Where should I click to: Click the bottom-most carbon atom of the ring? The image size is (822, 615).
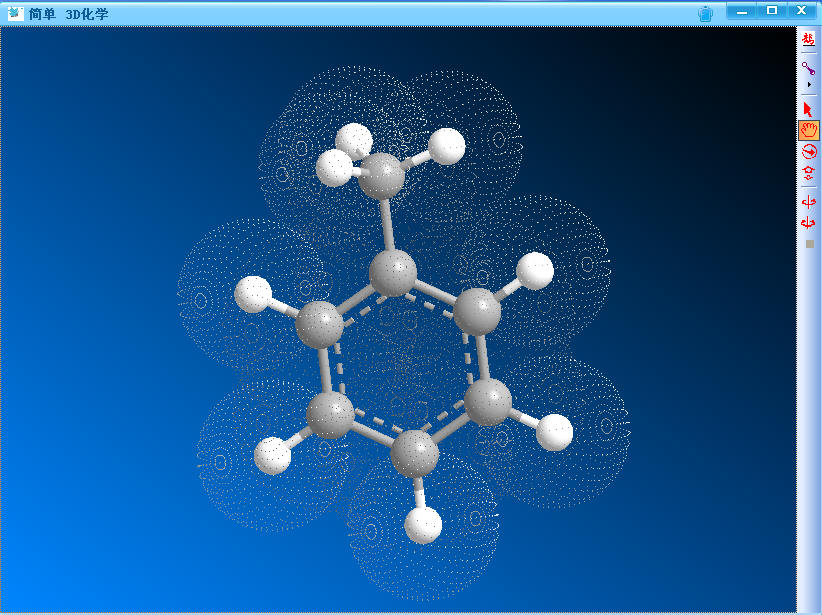tap(414, 454)
